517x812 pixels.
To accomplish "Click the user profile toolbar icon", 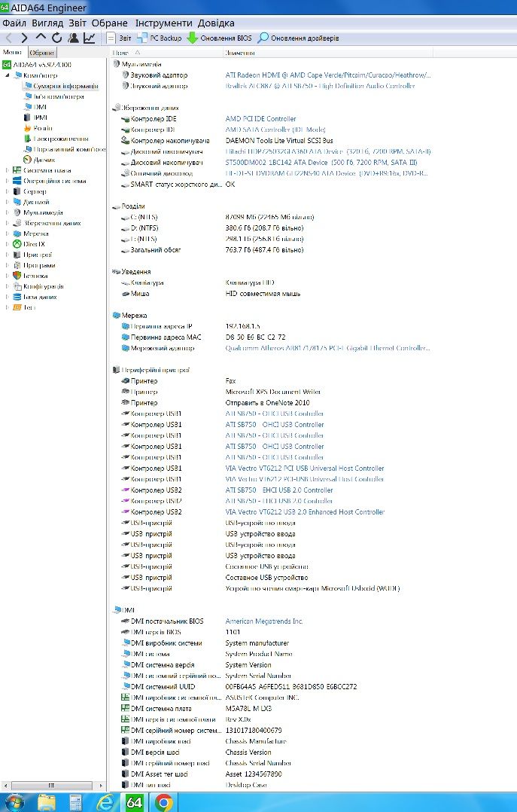I will coord(74,38).
